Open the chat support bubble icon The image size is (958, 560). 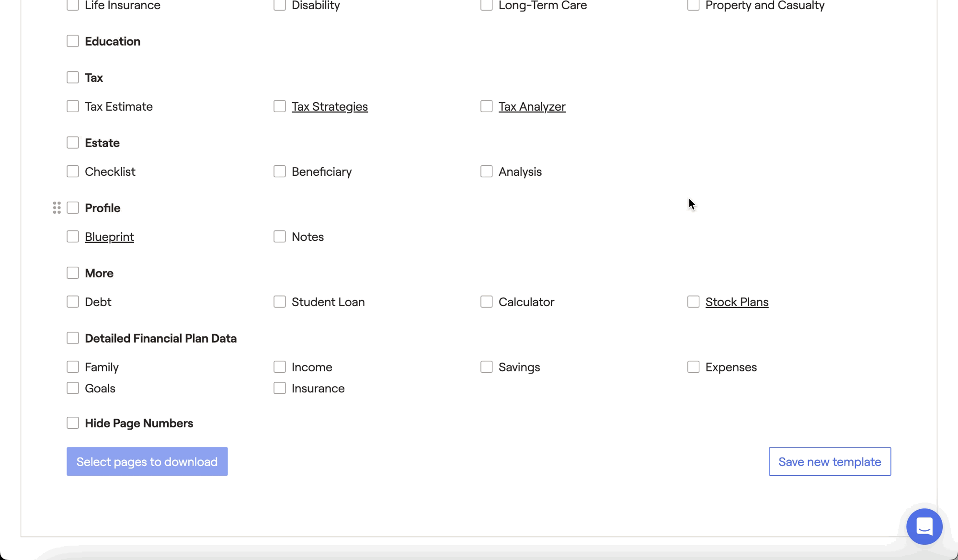point(924,526)
